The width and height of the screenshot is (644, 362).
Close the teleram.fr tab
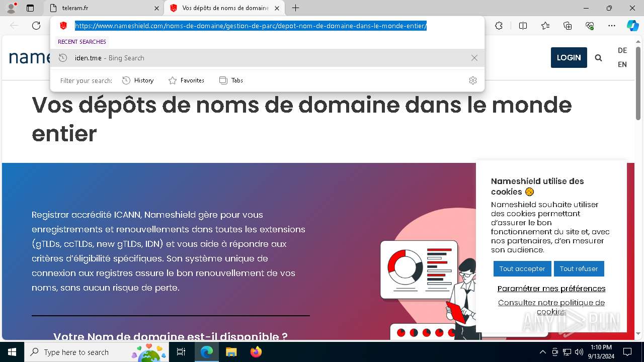pyautogui.click(x=156, y=8)
